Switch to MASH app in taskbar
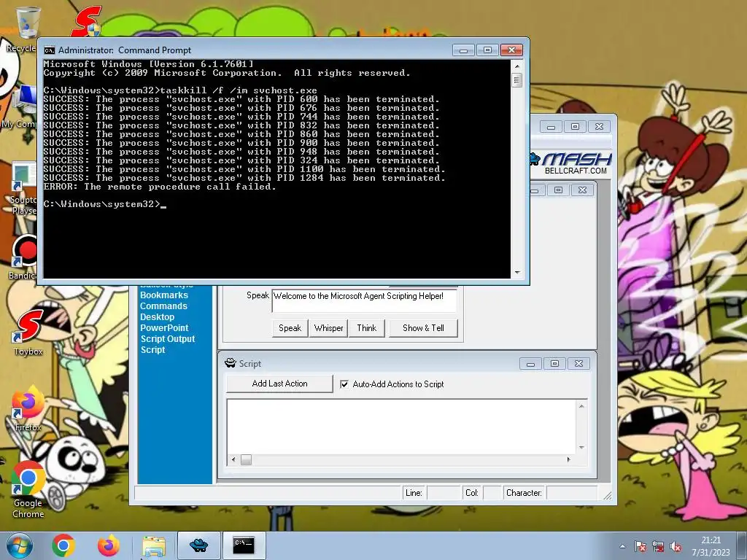 coord(198,545)
